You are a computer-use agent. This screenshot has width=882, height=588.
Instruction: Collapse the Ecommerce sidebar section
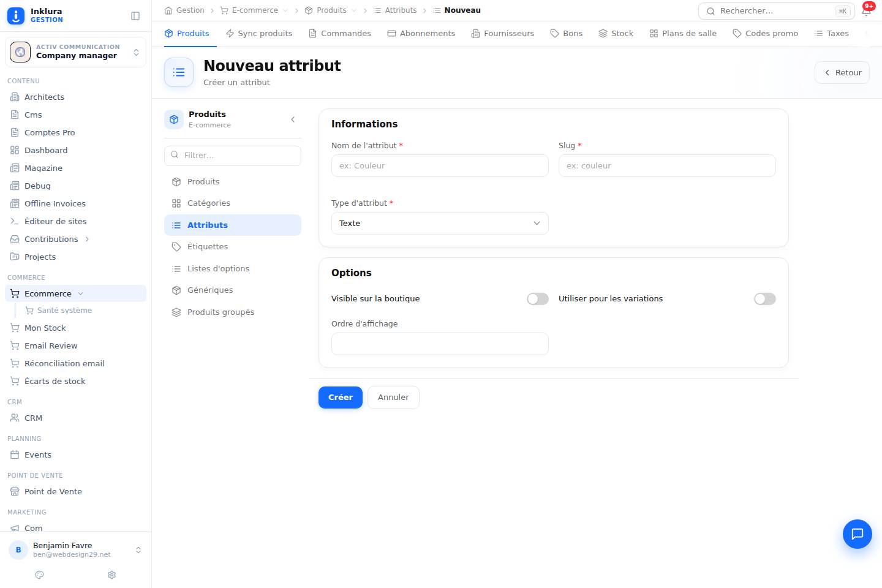coord(81,293)
